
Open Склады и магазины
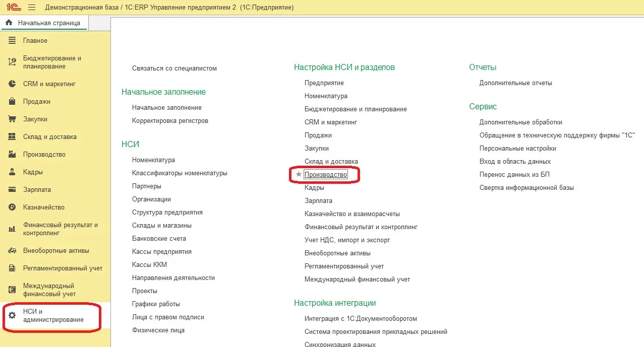coord(162,225)
